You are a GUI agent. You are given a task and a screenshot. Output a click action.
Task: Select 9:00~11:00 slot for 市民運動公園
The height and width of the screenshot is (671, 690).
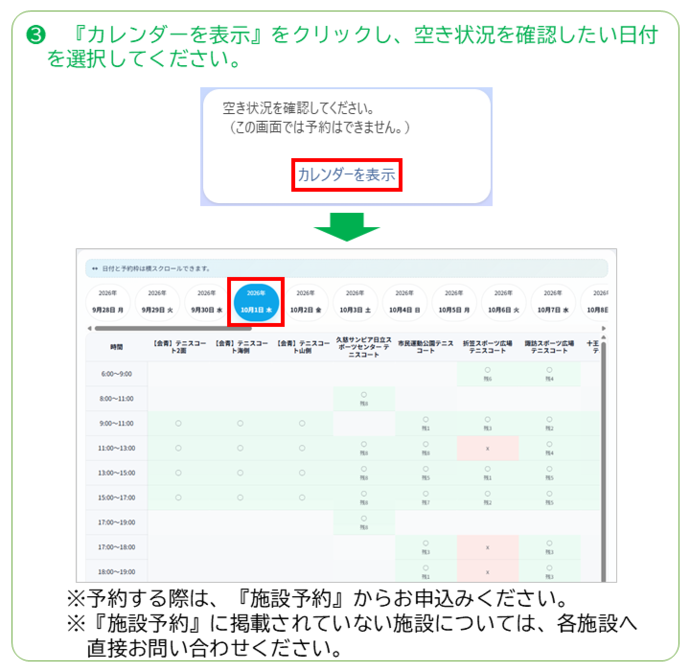point(426,423)
